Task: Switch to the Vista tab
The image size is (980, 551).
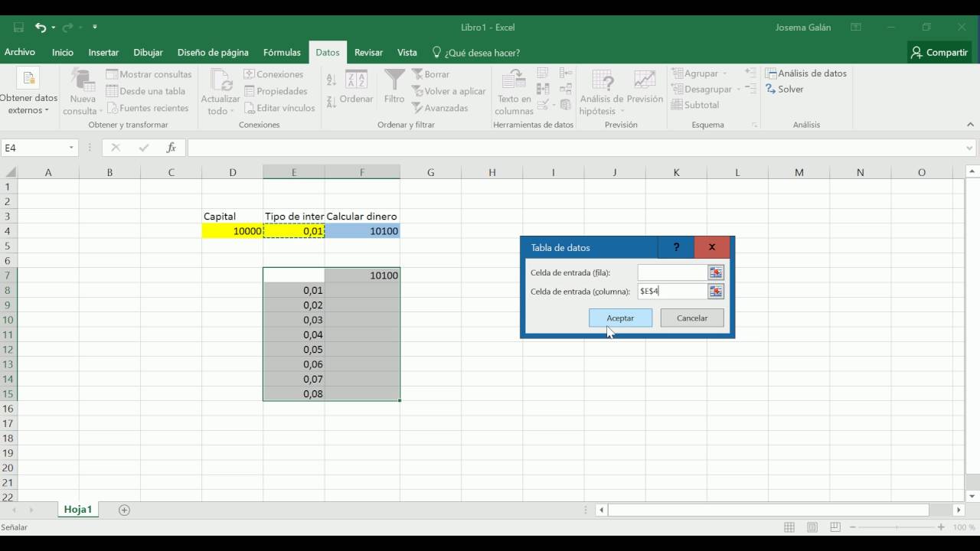Action: coord(407,53)
